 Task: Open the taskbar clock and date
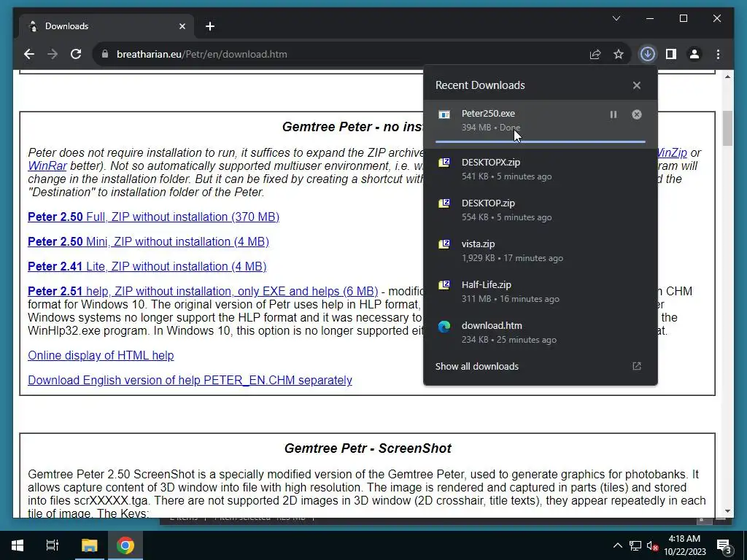coord(684,545)
